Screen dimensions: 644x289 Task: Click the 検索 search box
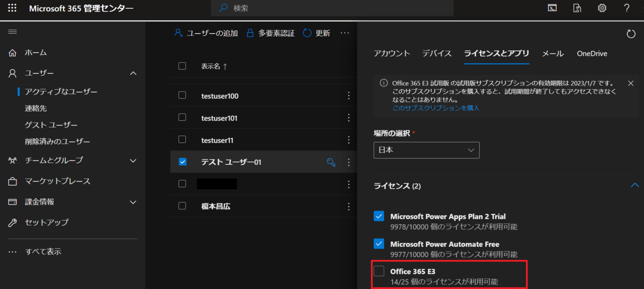click(x=332, y=8)
